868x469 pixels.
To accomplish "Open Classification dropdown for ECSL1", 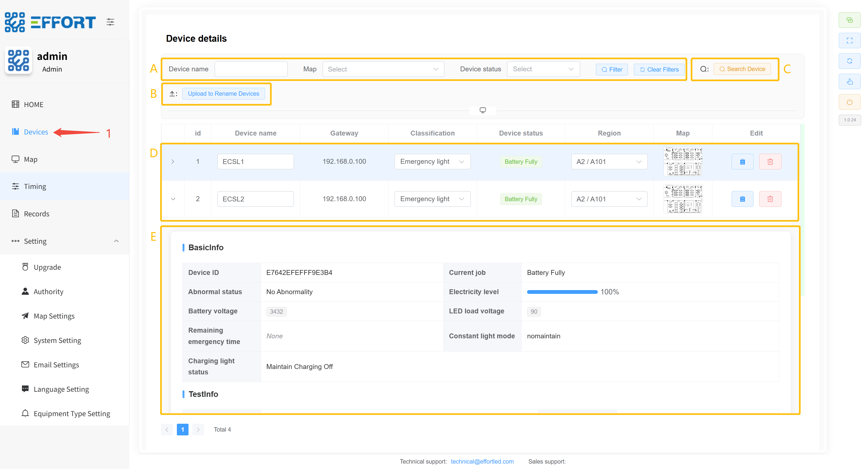I will [x=432, y=162].
